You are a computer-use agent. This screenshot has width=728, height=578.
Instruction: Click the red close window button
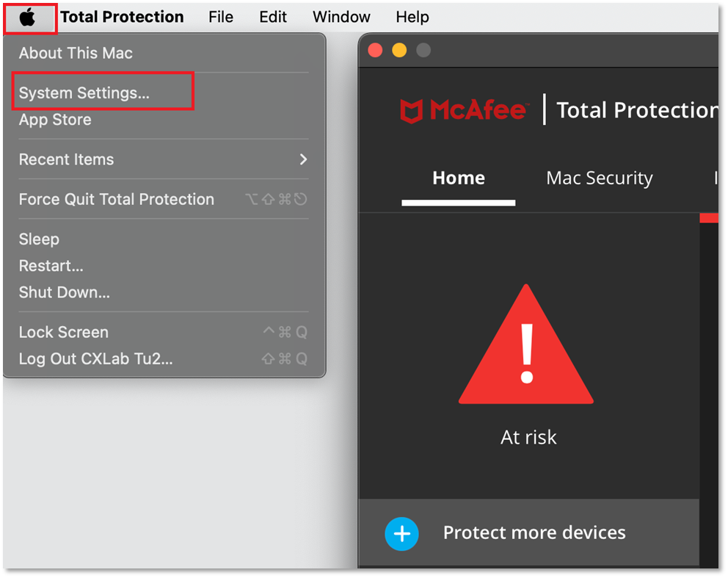tap(375, 51)
